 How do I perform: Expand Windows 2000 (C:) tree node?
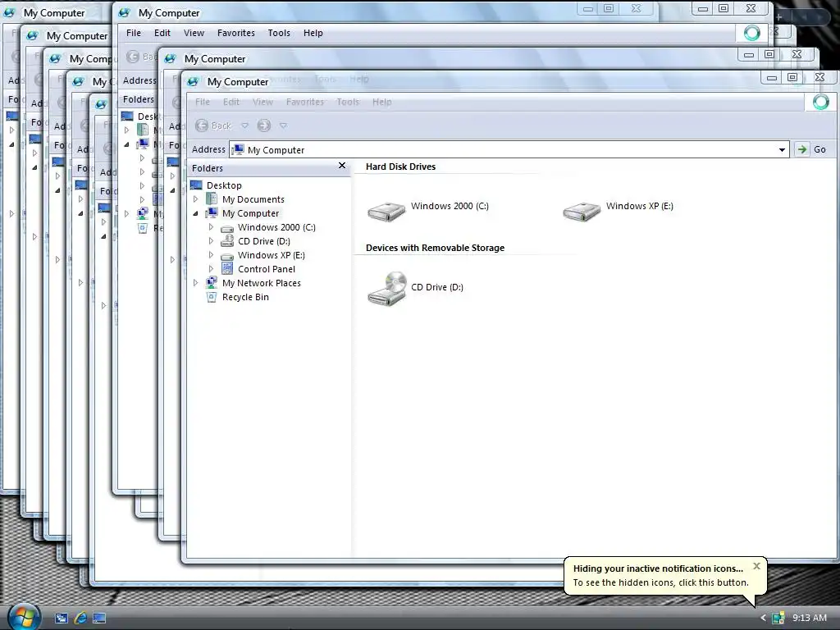pyautogui.click(x=211, y=227)
